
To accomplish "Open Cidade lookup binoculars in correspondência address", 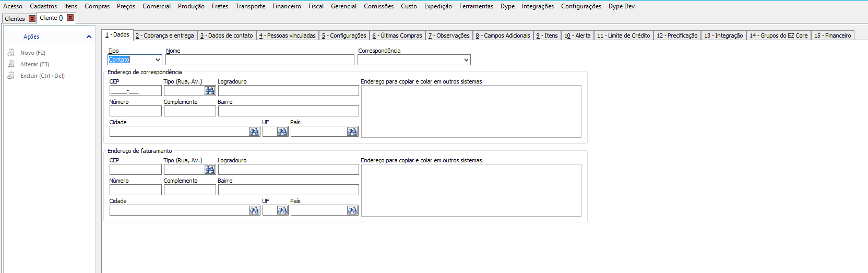I will (254, 132).
